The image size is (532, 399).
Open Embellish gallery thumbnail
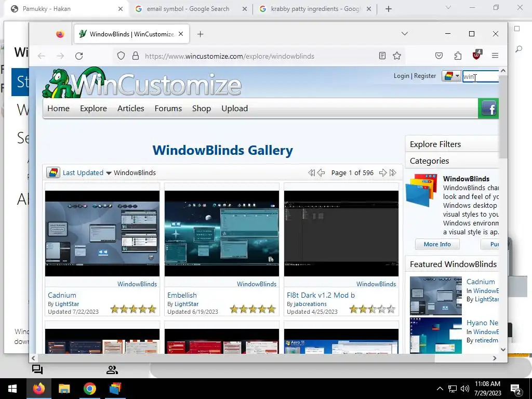[221, 233]
